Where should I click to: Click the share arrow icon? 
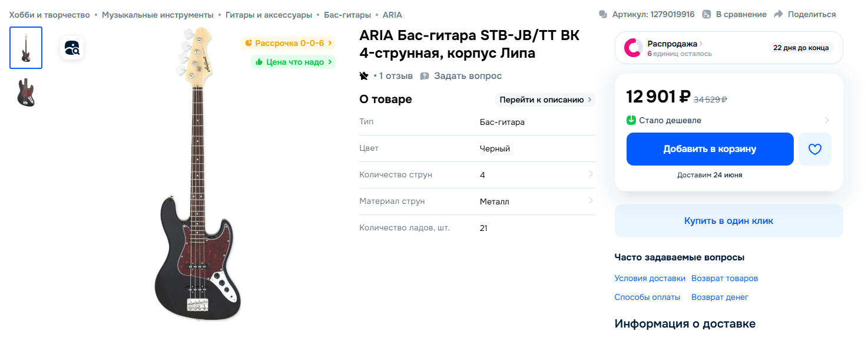(778, 14)
